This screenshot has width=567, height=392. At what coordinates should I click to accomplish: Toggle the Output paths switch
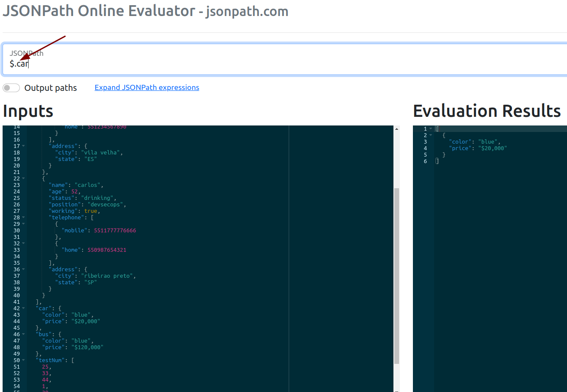11,88
